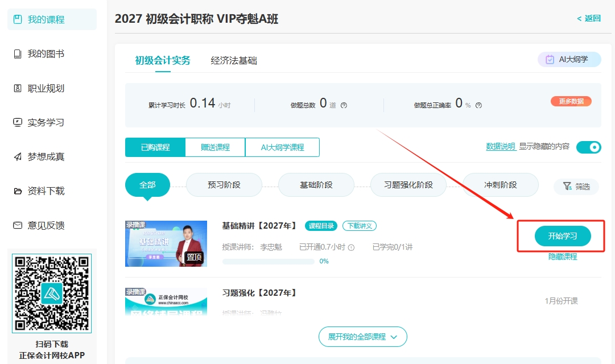Select the 赠送课程 tab
615x364 pixels.
pyautogui.click(x=215, y=147)
